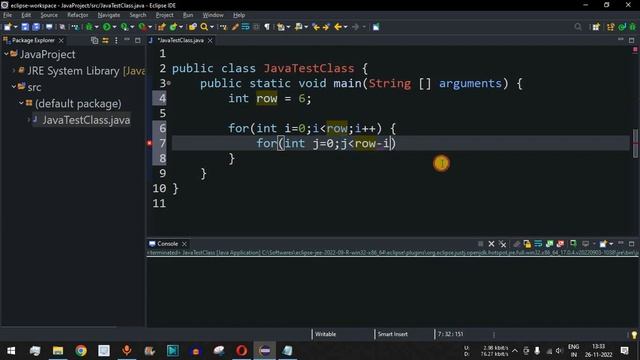Click the Debug bug icon
Image resolution: width=640 pixels, height=360 pixels.
(x=89, y=27)
